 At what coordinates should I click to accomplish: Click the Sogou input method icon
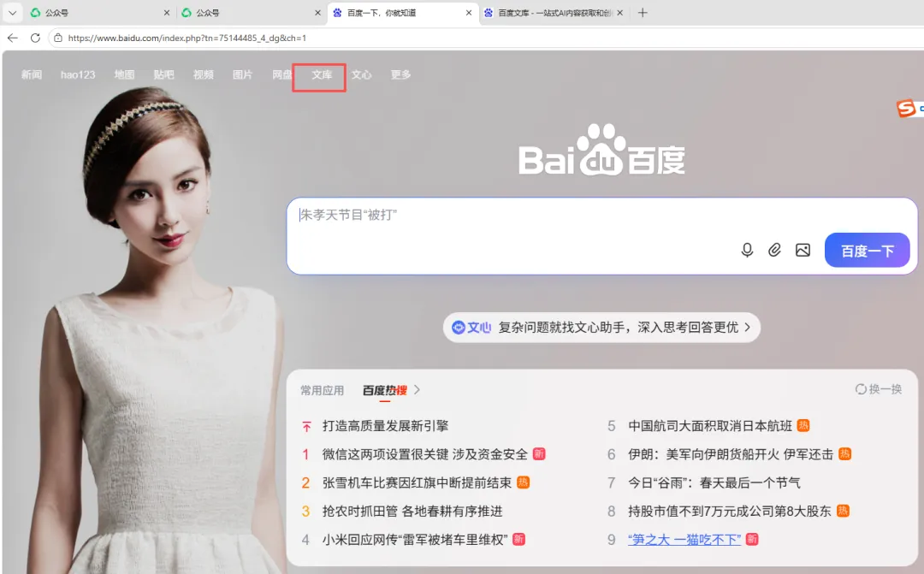906,109
